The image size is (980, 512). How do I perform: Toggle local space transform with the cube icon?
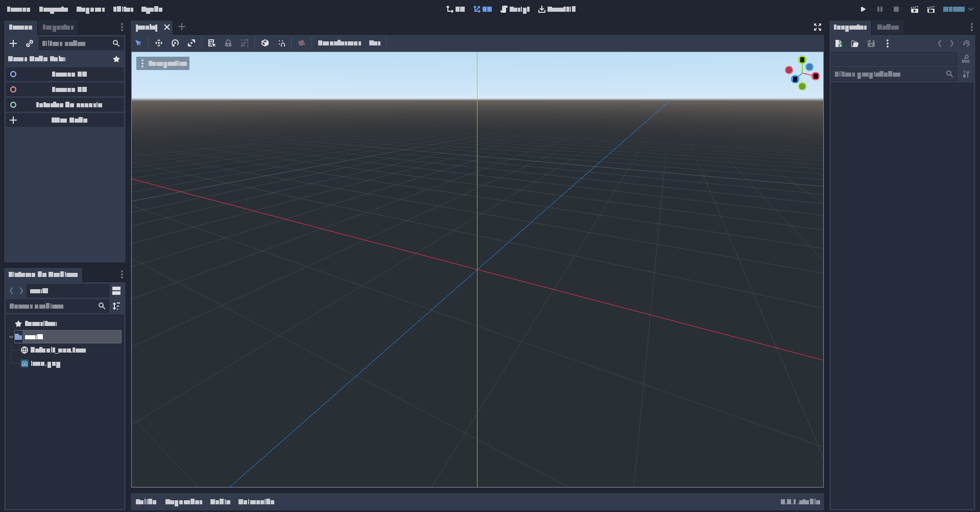[x=265, y=43]
